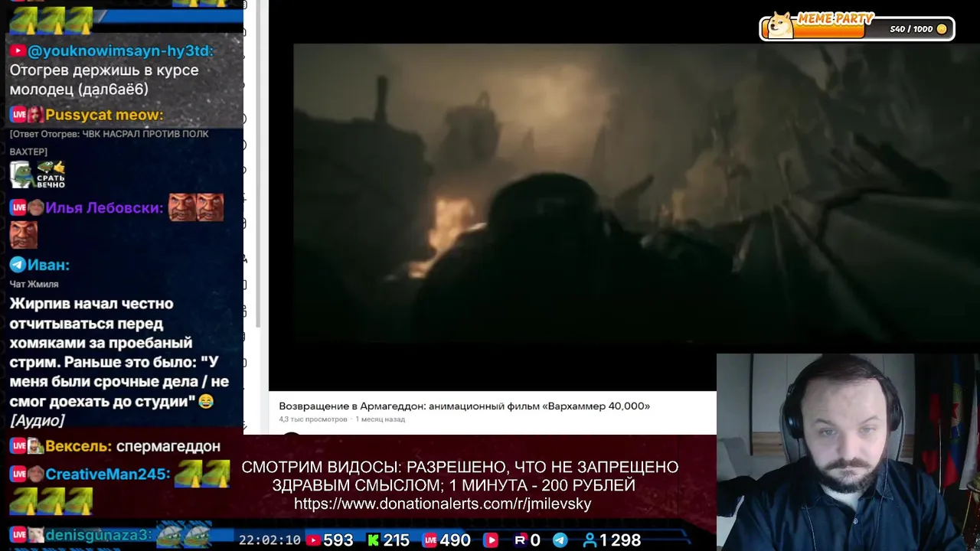Click the LIVE icon beside 490
Viewport: 980px width, 551px height.
point(430,540)
